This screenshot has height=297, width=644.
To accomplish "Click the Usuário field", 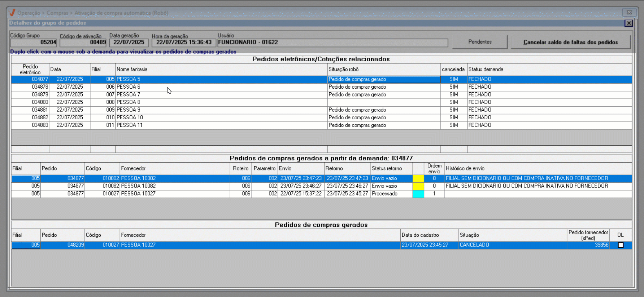I will pyautogui.click(x=332, y=43).
